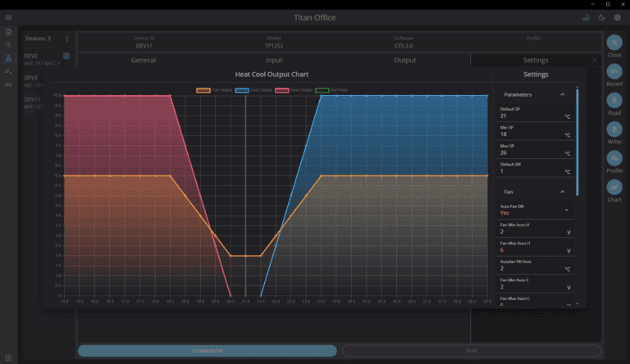Open the three-dot Devices options menu
This screenshot has width=630, height=364.
(x=67, y=39)
